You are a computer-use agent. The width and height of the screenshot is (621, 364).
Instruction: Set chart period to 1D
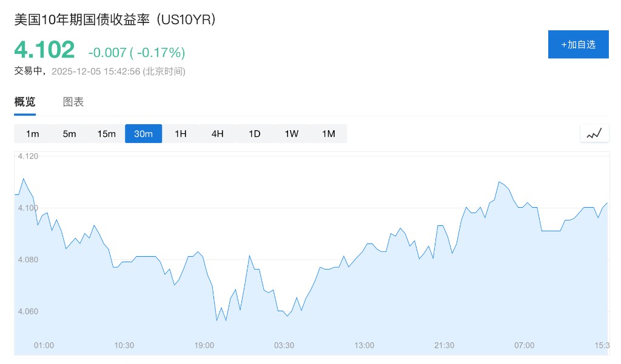pyautogui.click(x=255, y=134)
